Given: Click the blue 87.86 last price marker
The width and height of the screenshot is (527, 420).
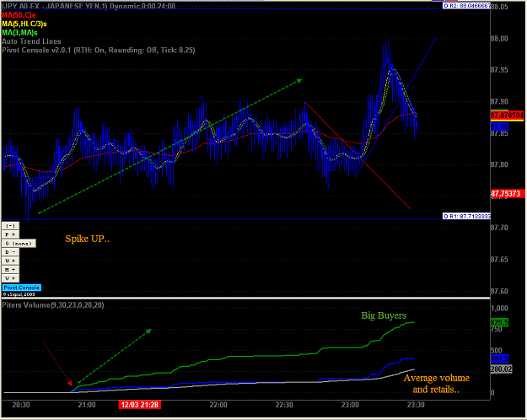Looking at the screenshot, I should (499, 127).
